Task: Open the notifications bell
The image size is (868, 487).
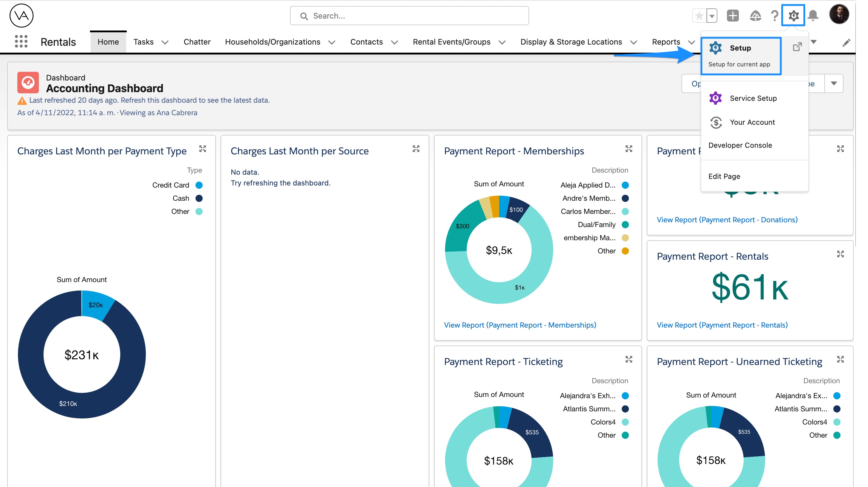Action: click(x=813, y=16)
